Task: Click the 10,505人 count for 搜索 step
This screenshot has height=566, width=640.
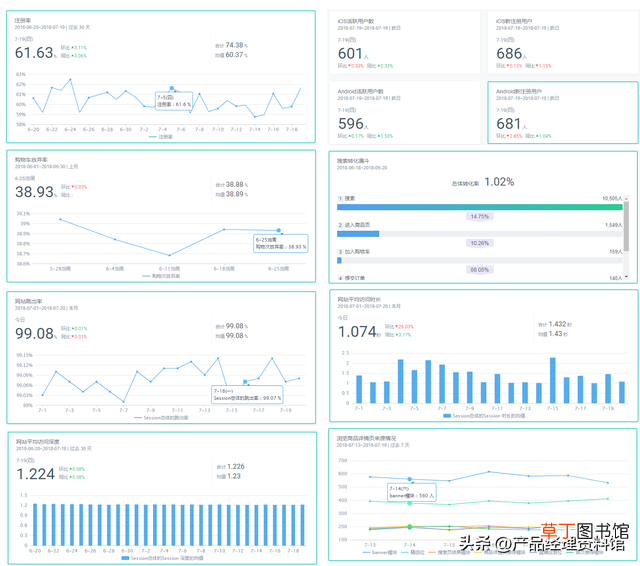Action: [612, 198]
